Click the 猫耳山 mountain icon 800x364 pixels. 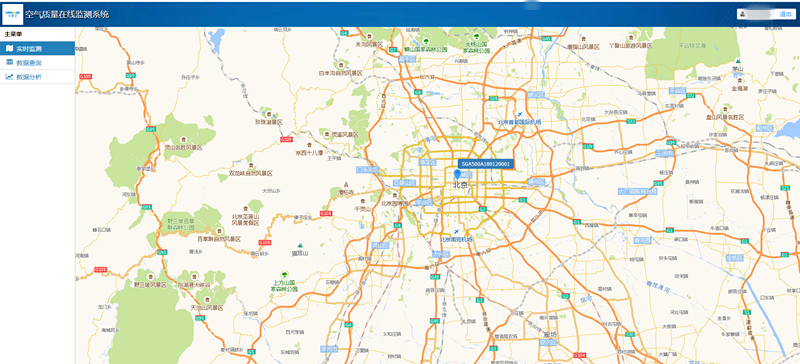(x=299, y=246)
